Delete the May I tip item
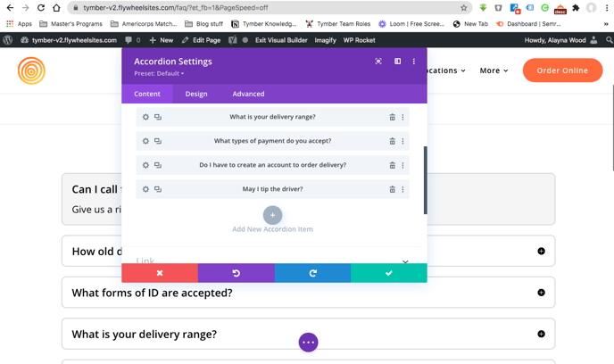The width and height of the screenshot is (614, 364). point(392,189)
